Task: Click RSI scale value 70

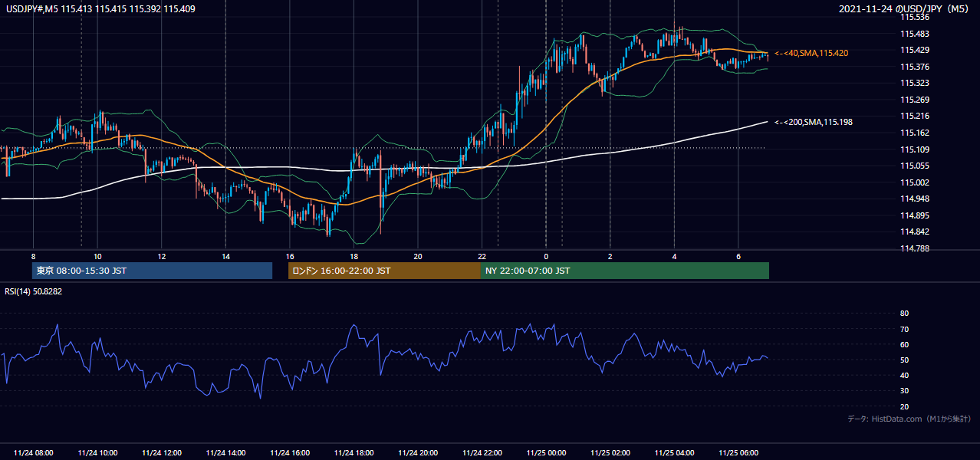Action: 904,329
